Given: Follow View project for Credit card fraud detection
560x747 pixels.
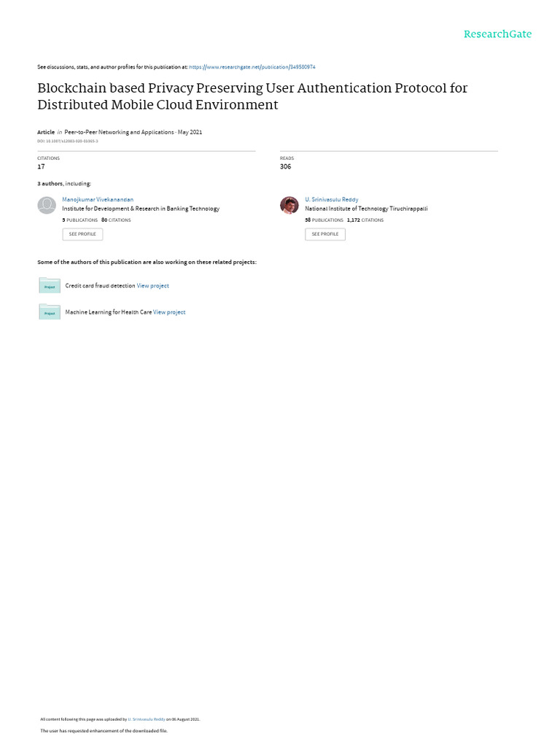Looking at the screenshot, I should 153,286.
